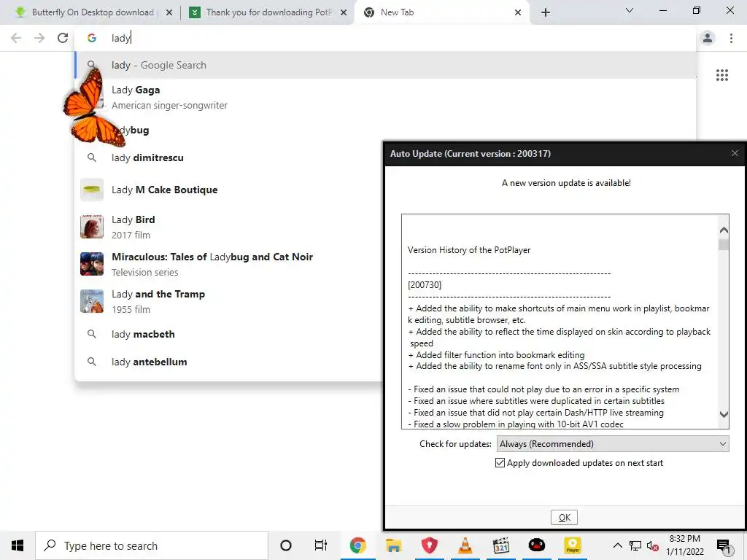Screen dimensions: 747x560
Task: Select the ladybug suggestion
Action: pyautogui.click(x=386, y=130)
